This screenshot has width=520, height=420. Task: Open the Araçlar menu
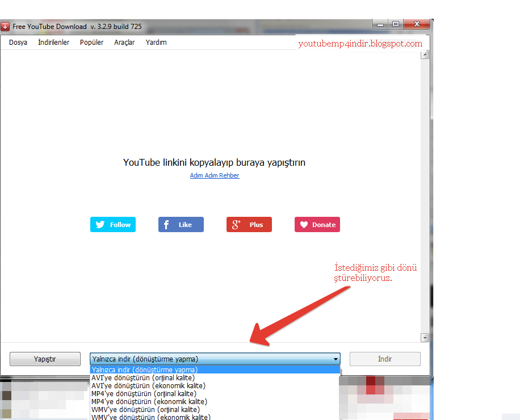124,42
